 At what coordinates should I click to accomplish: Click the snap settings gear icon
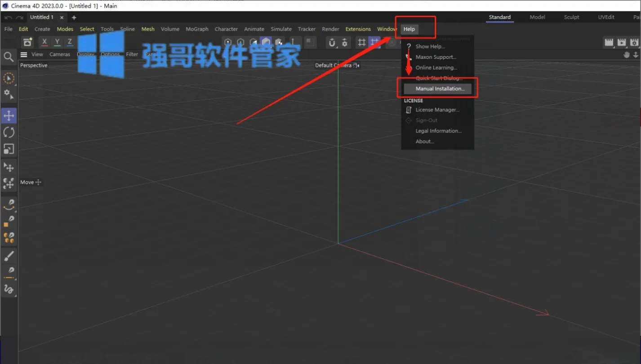click(x=345, y=43)
